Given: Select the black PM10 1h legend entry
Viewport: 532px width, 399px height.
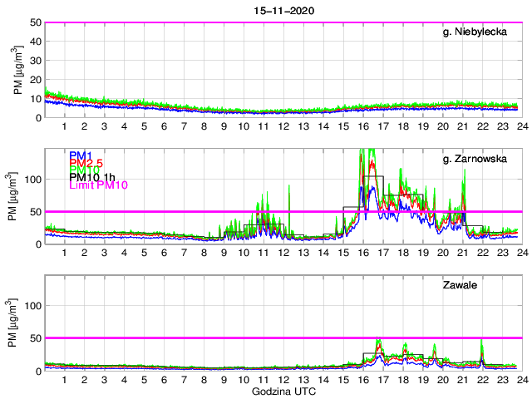Looking at the screenshot, I should pyautogui.click(x=91, y=177).
